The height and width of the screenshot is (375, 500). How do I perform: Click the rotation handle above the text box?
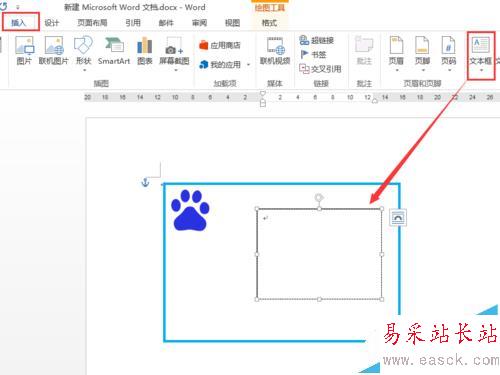coord(319,198)
